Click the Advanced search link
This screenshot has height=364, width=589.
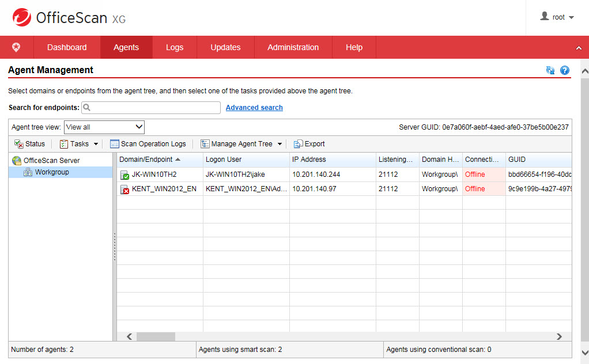point(254,108)
